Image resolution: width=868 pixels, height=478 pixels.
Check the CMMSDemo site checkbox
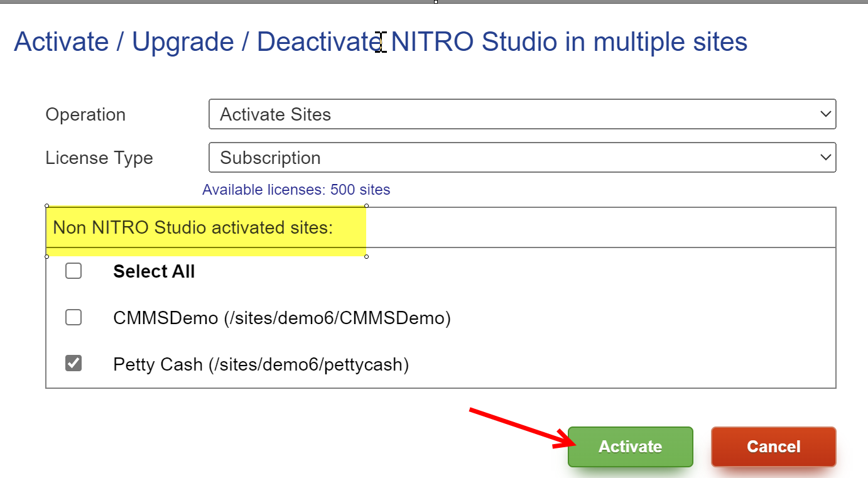73,317
